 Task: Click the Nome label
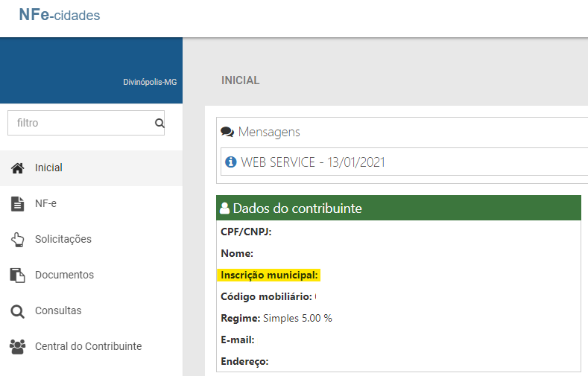click(x=237, y=254)
